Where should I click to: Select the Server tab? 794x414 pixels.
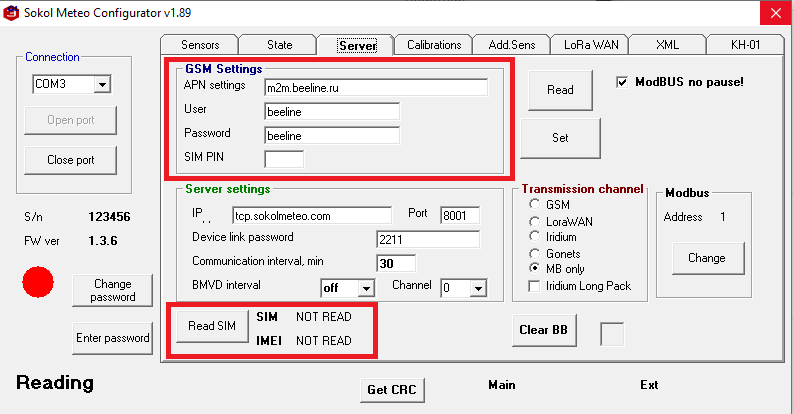click(x=357, y=46)
